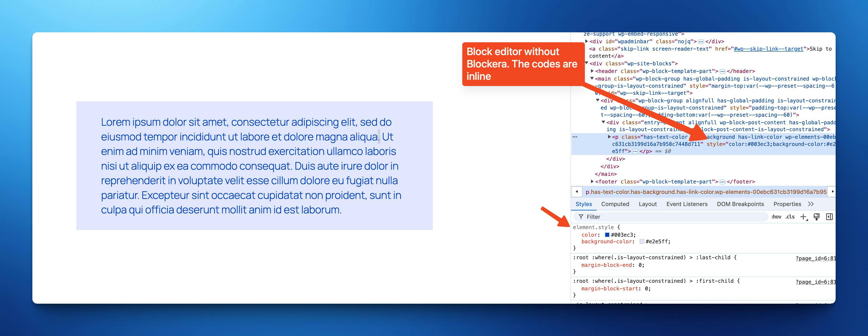The image size is (868, 336).
Task: Expand the header wp-block-template-part node
Action: [592, 71]
